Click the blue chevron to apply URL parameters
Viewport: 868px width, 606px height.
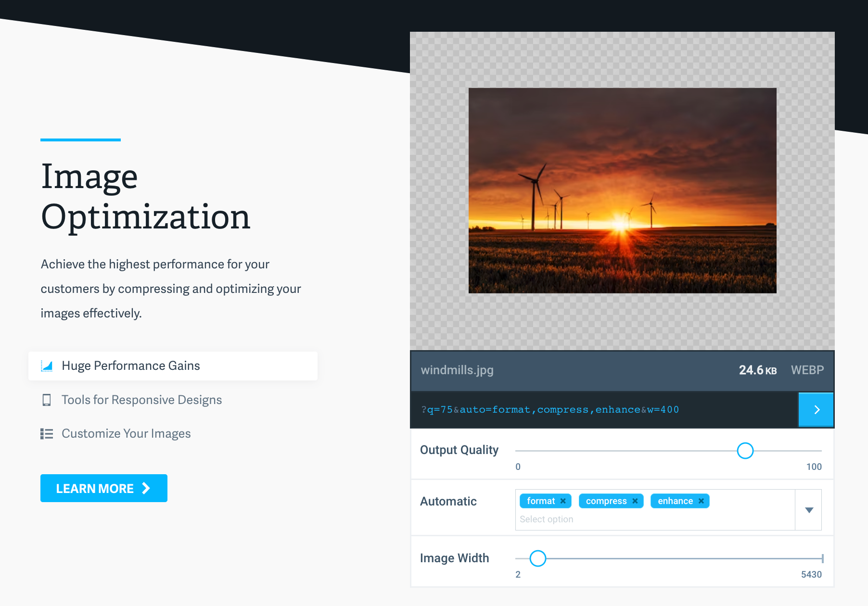(x=816, y=410)
